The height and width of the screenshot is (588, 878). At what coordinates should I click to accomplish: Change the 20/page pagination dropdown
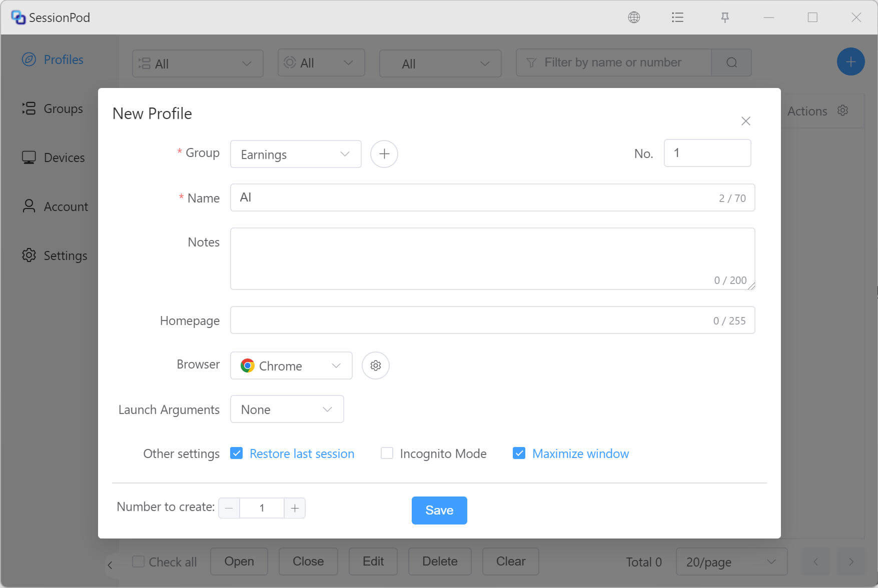(731, 562)
